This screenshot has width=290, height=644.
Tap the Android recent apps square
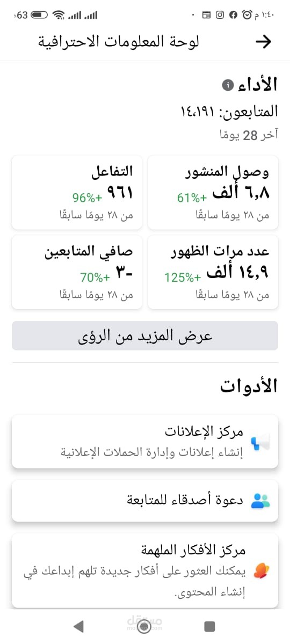(209, 626)
